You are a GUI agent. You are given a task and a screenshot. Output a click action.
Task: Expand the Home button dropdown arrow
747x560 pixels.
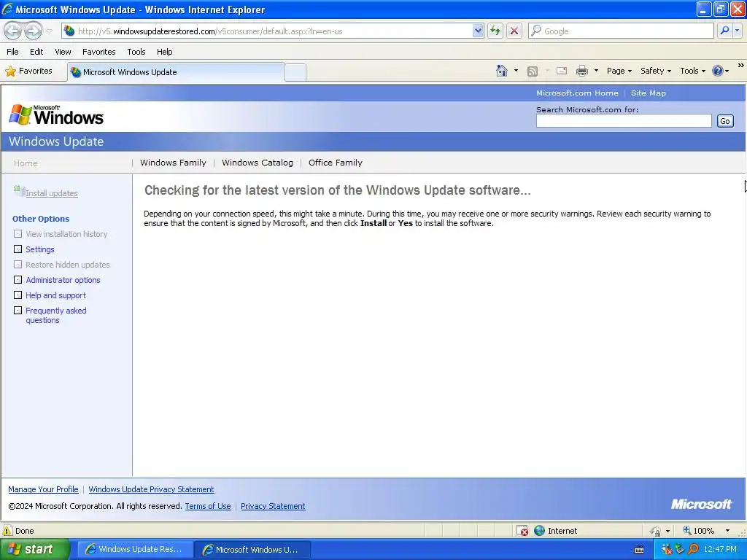516,71
